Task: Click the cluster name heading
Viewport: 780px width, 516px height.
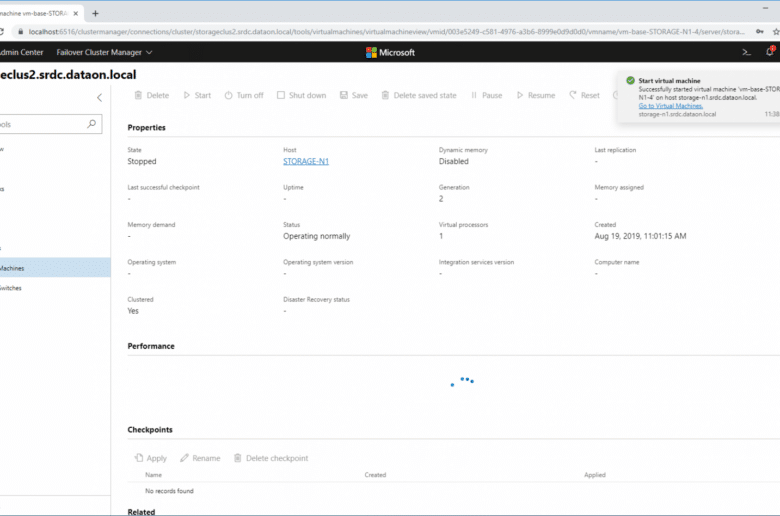Action: 68,75
